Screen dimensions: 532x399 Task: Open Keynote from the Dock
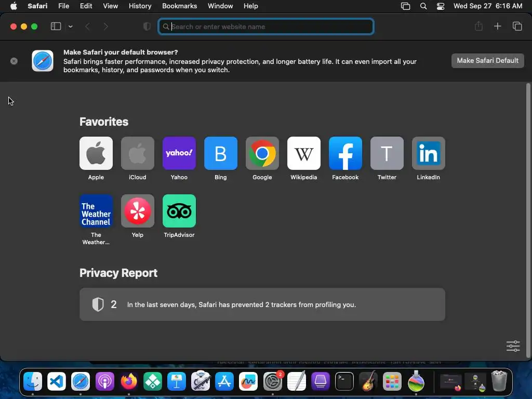coord(177,381)
